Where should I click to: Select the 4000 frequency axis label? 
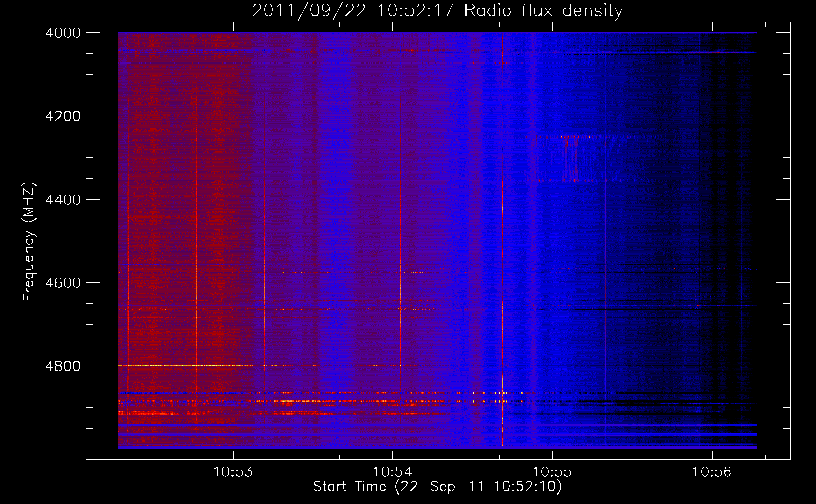(63, 33)
